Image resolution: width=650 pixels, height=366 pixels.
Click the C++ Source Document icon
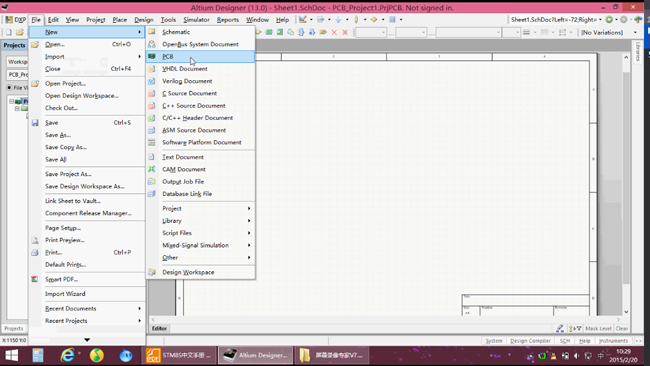pos(152,105)
